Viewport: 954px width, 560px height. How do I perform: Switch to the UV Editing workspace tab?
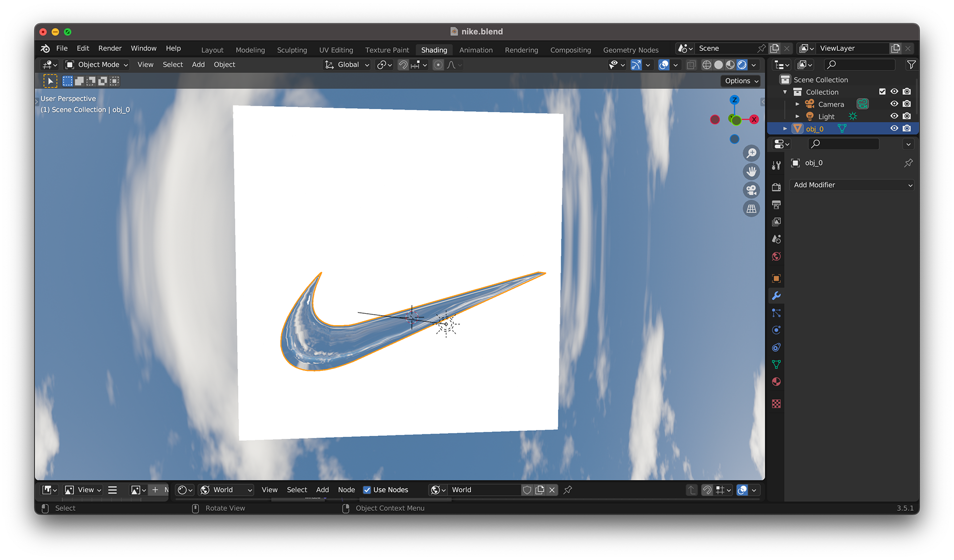click(336, 50)
